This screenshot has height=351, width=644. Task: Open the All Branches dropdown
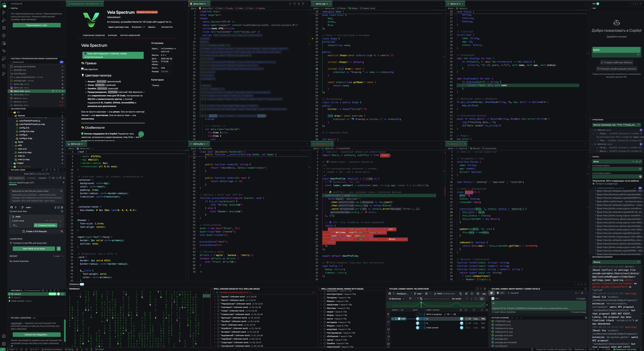click(397, 299)
